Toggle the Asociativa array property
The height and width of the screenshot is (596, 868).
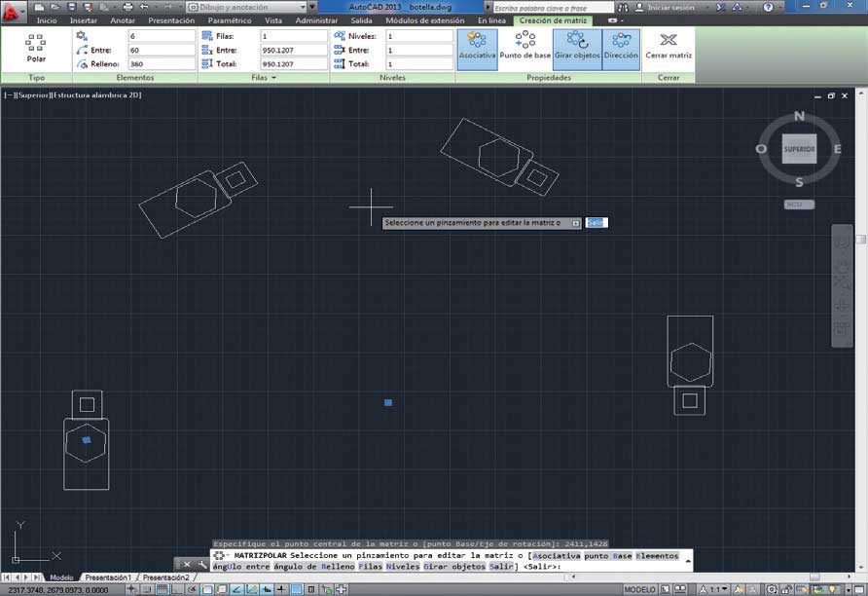[477, 50]
